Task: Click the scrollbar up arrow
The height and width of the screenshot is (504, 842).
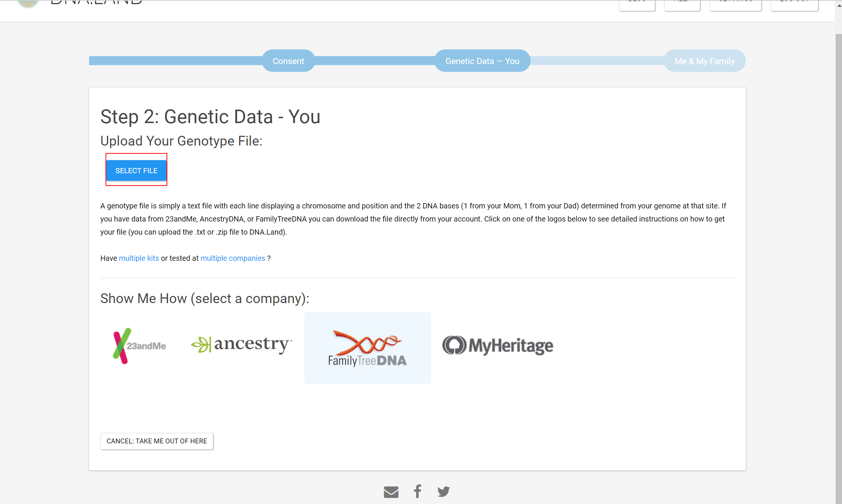Action: tap(839, 6)
